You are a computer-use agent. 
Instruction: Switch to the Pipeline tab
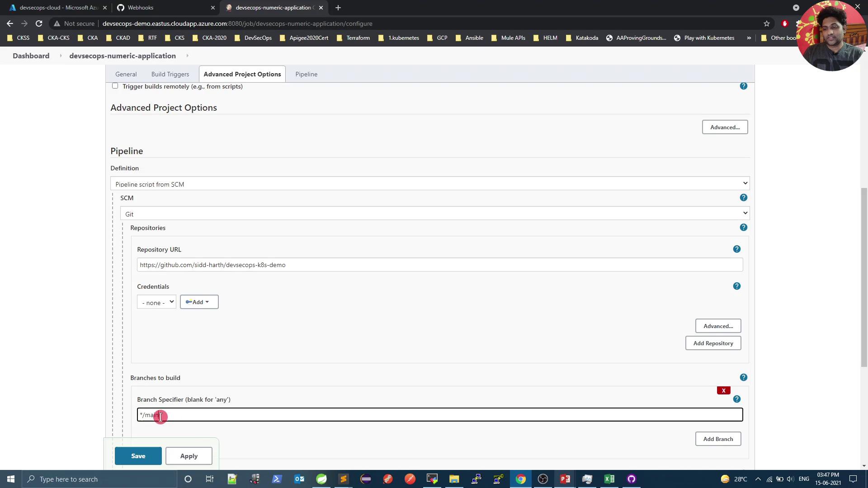(x=306, y=74)
